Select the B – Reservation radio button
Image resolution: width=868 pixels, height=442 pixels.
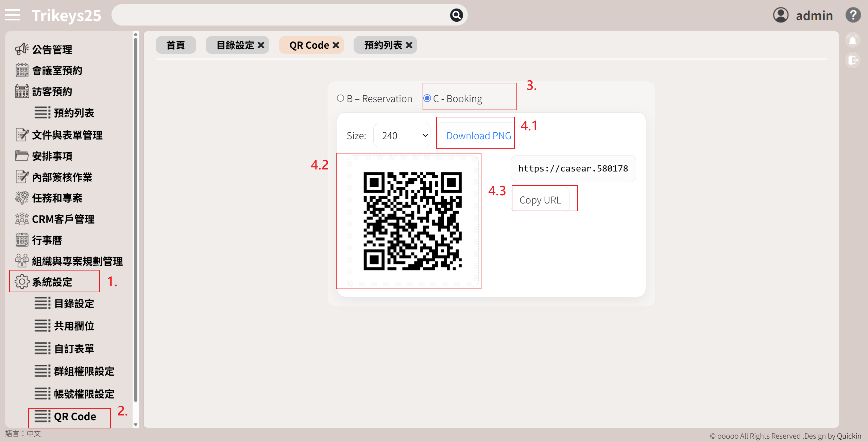(x=340, y=98)
